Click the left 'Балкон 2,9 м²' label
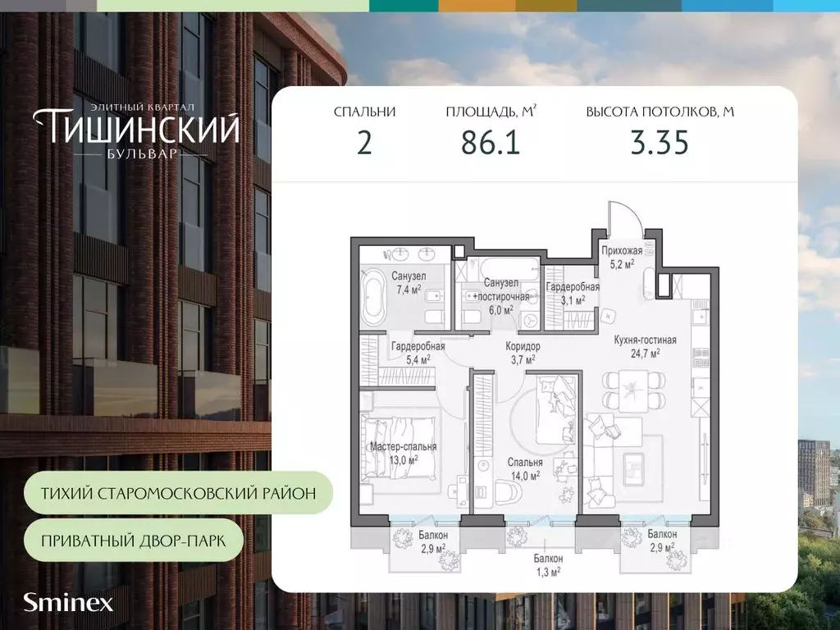 click(x=433, y=541)
